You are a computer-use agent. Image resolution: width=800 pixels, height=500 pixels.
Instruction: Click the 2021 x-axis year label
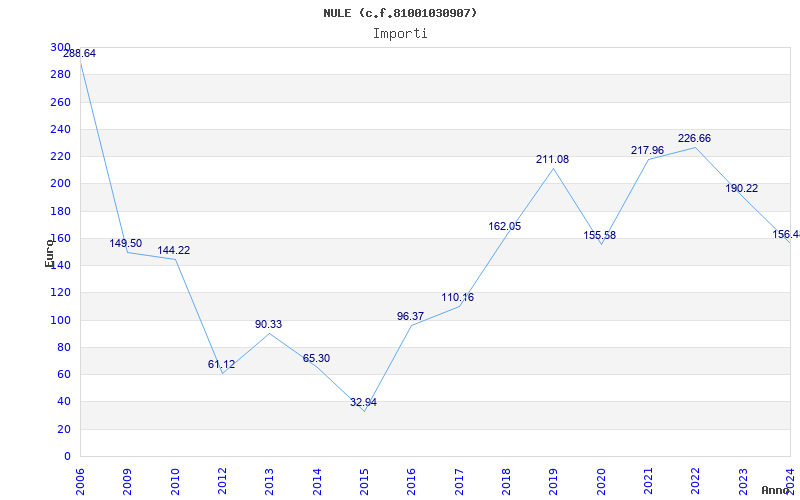coord(648,482)
